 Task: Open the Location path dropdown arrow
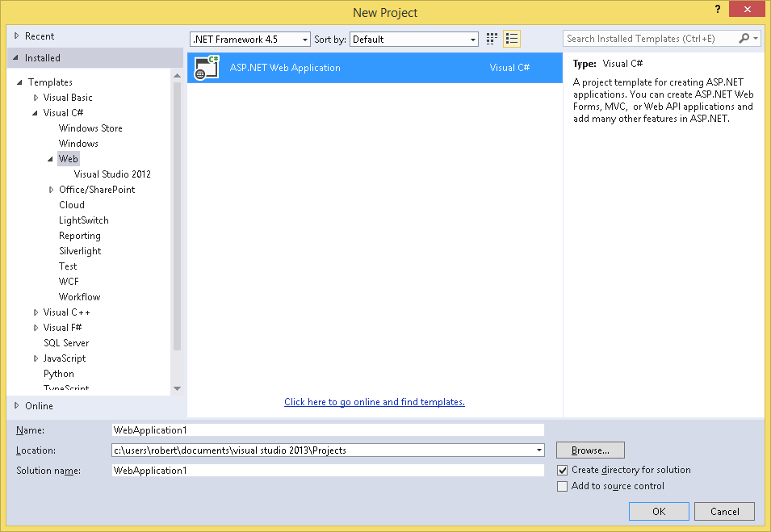pos(539,450)
